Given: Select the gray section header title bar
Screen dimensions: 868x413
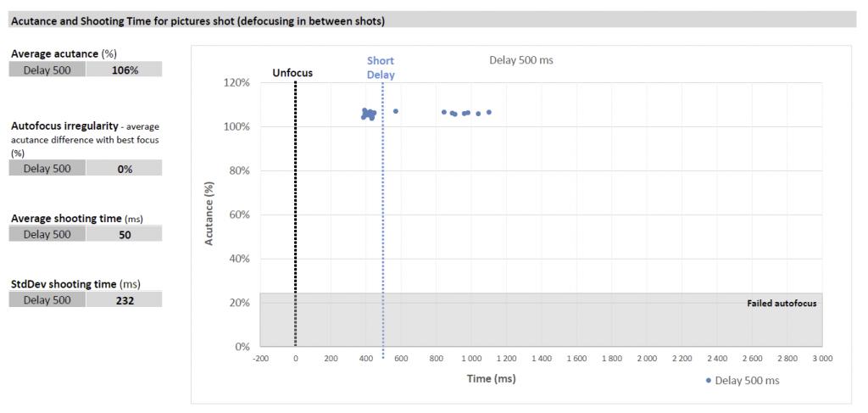Looking at the screenshot, I should pyautogui.click(x=432, y=21).
